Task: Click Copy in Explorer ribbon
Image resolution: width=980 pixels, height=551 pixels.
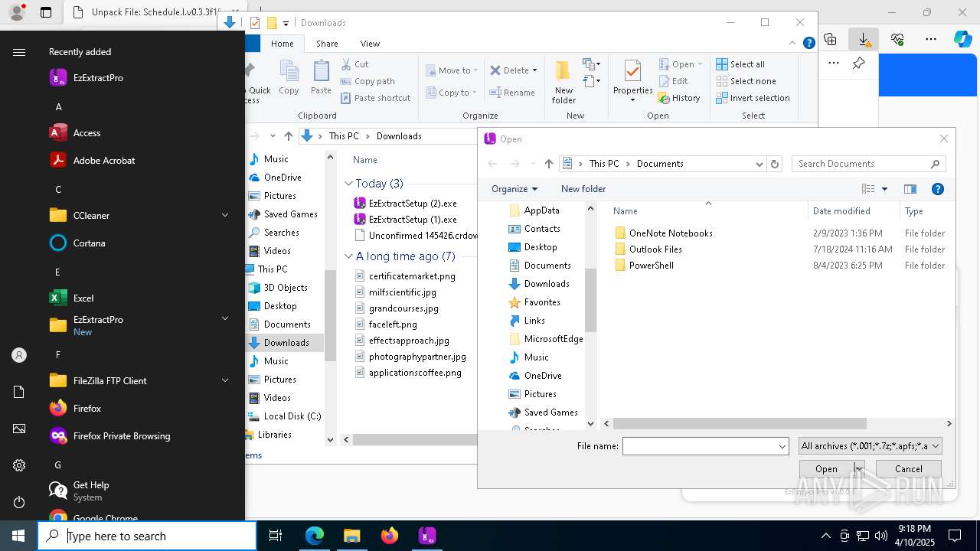Action: [289, 77]
